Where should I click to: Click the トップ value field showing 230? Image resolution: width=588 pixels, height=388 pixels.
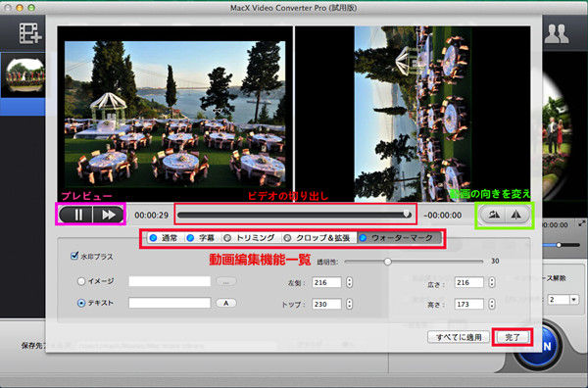coord(326,304)
